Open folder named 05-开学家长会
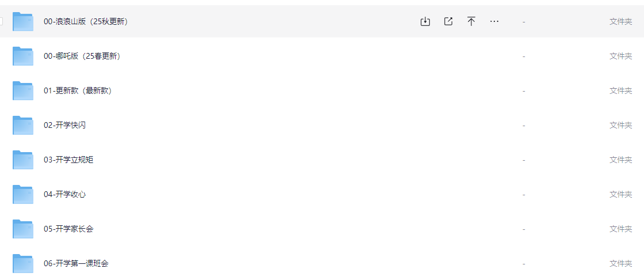The image size is (644, 280). pyautogui.click(x=68, y=229)
